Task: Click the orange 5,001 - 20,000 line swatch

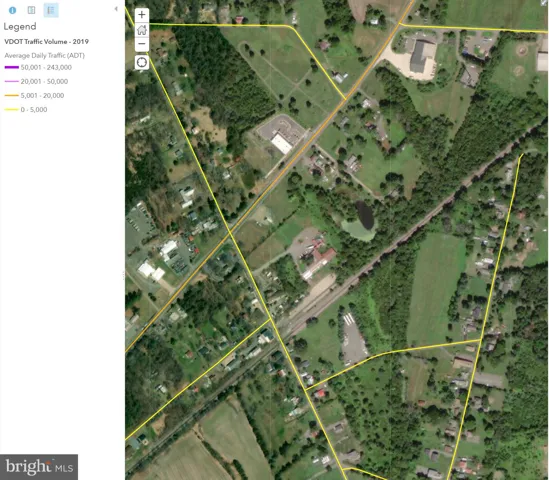Action: pyautogui.click(x=12, y=95)
